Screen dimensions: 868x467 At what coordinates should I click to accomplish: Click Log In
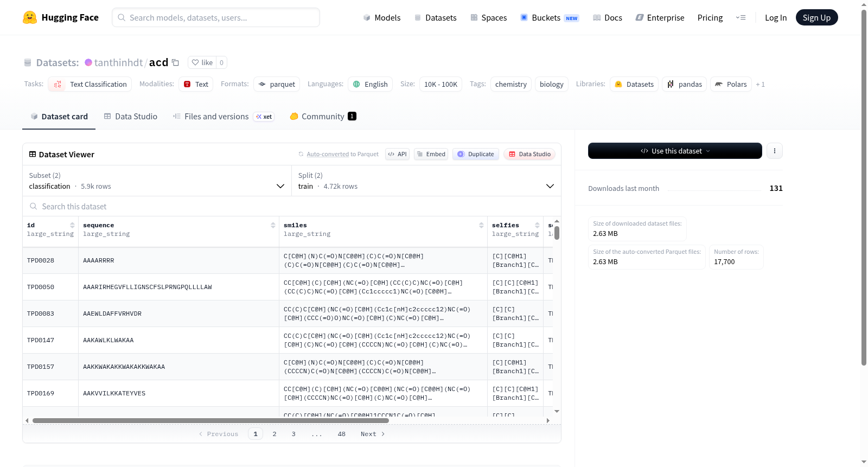776,17
